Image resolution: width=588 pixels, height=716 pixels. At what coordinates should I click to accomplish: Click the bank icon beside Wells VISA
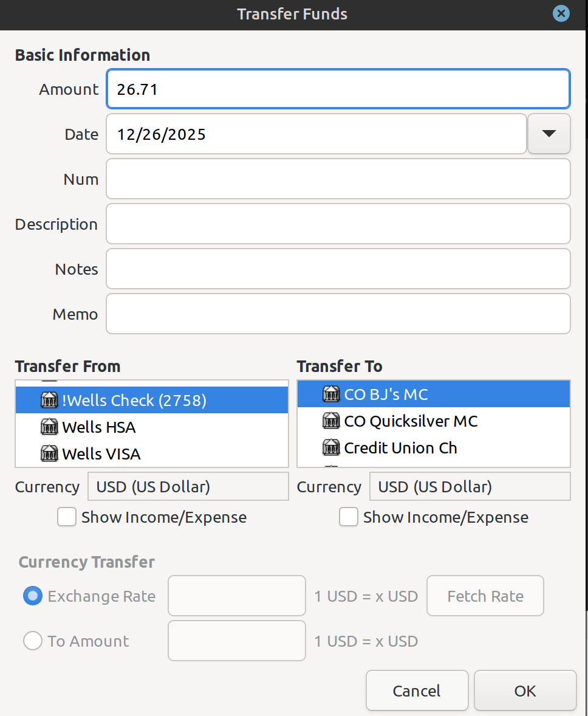[x=49, y=454]
